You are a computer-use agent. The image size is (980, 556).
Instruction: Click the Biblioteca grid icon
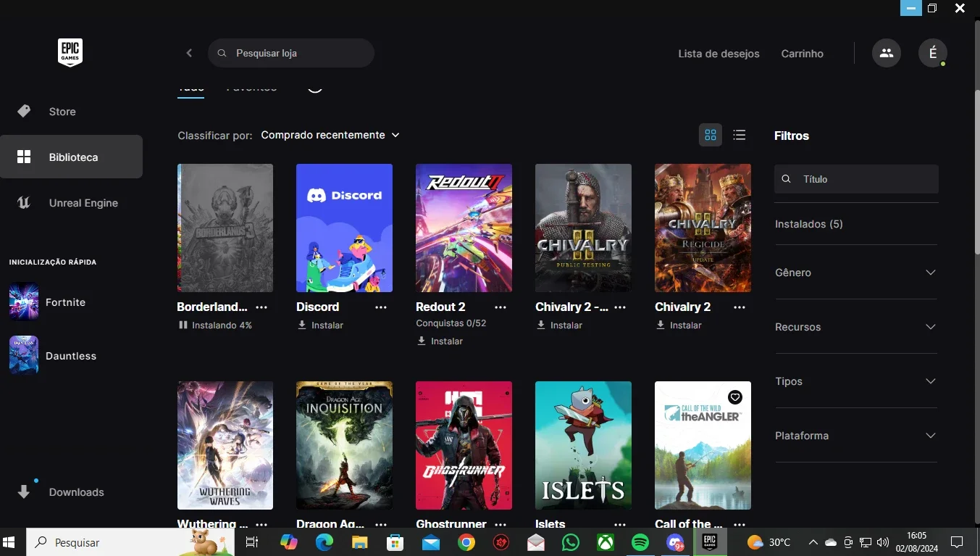pos(24,157)
